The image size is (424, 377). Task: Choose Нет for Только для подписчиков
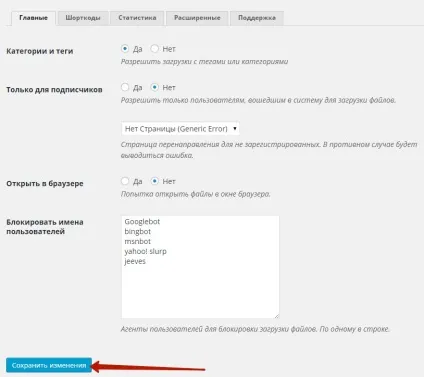(154, 87)
